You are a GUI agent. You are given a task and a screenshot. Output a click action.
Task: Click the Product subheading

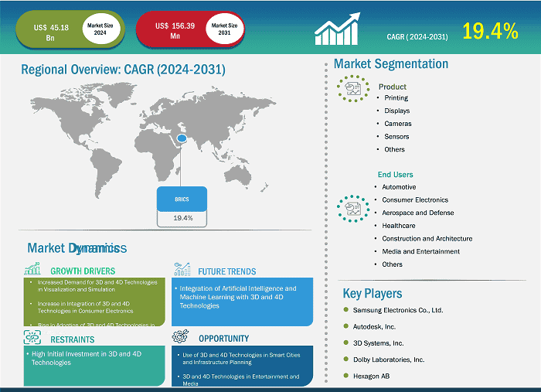tap(393, 87)
